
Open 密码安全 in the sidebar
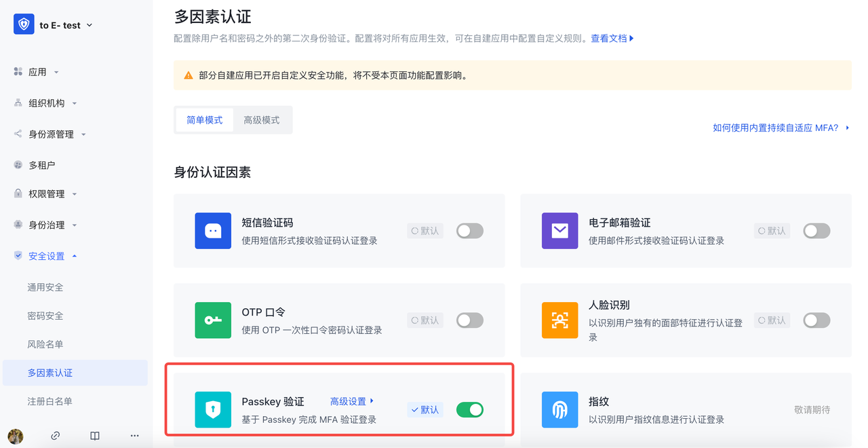[x=45, y=316]
